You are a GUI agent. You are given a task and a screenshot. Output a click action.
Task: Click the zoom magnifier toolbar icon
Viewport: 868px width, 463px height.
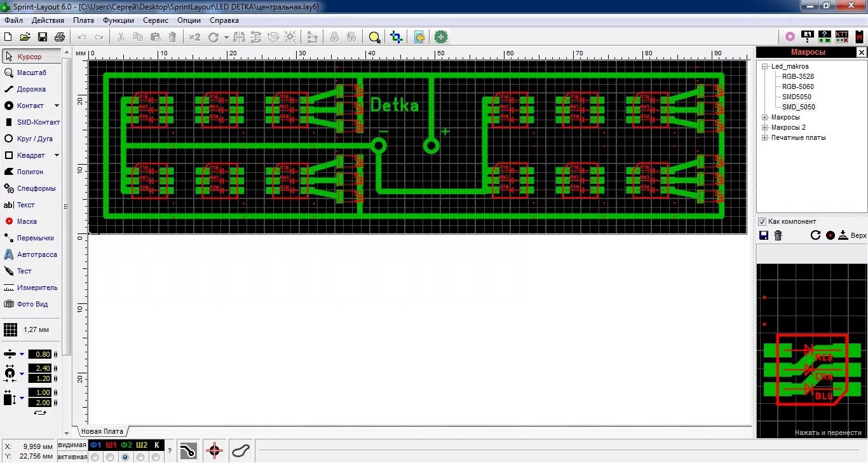[x=375, y=37]
